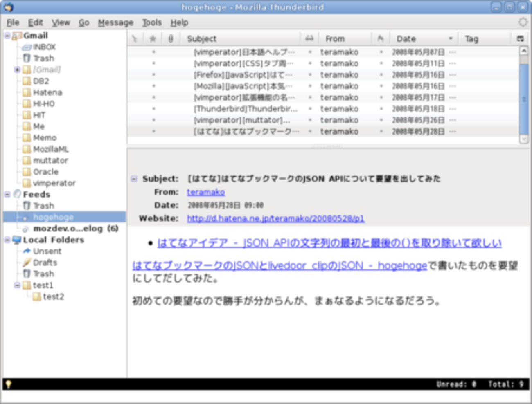Click the attachment paperclip column header

(171, 39)
